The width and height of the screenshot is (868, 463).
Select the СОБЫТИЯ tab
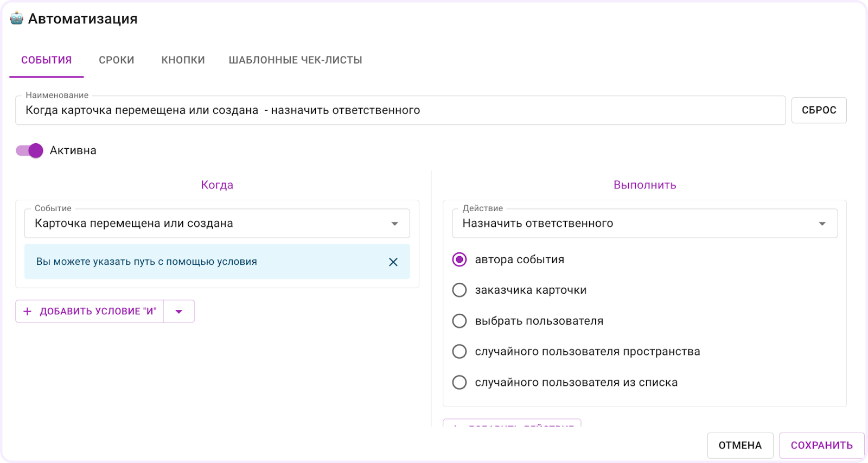point(47,60)
